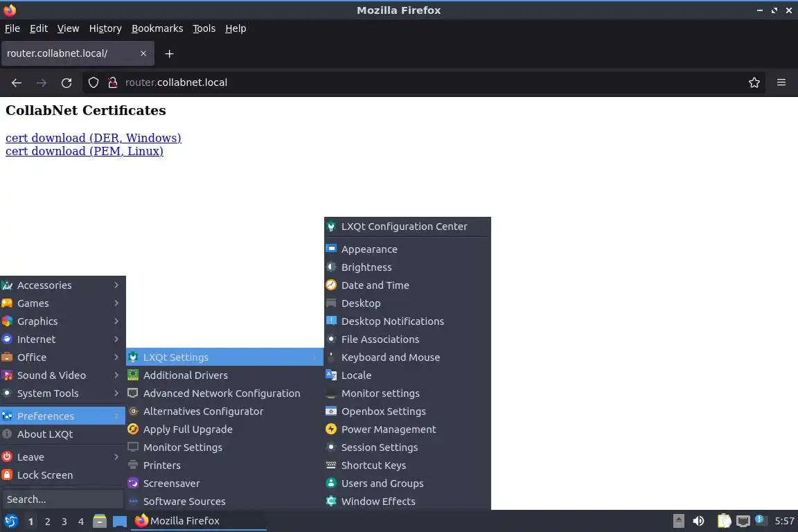Click the volume speaker icon in tray
798x532 pixels.
[x=699, y=521]
